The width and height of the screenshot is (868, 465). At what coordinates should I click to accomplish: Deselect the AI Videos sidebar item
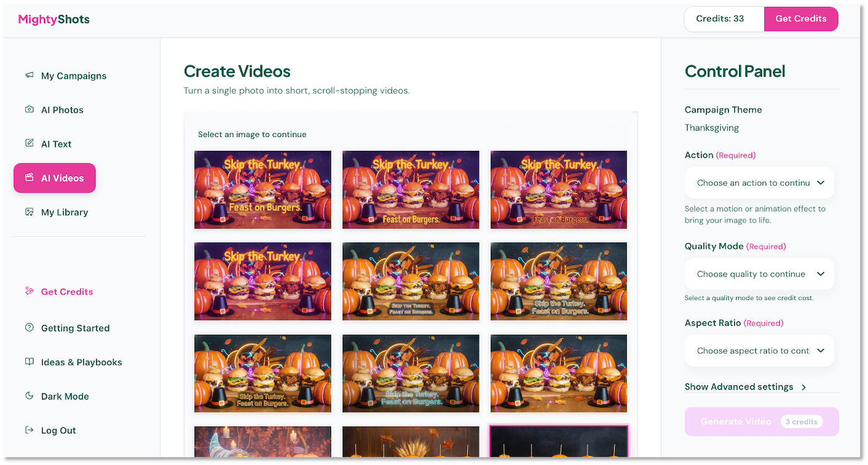click(x=55, y=177)
